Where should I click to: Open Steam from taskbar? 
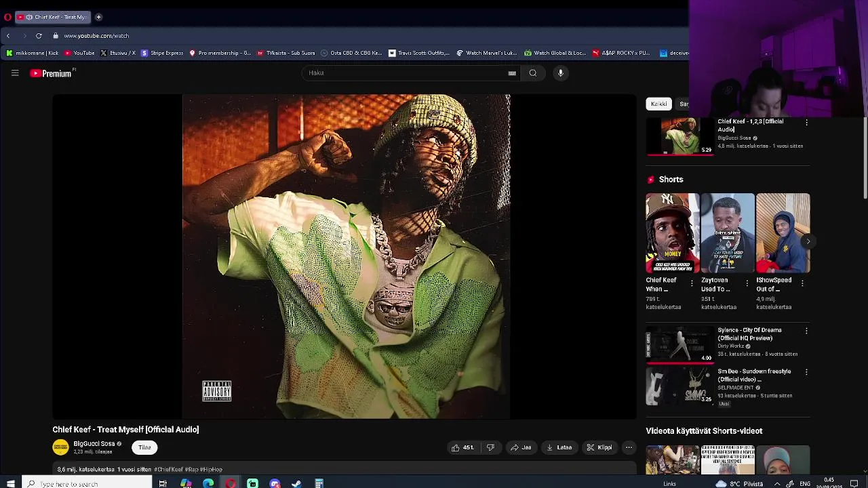pyautogui.click(x=296, y=483)
